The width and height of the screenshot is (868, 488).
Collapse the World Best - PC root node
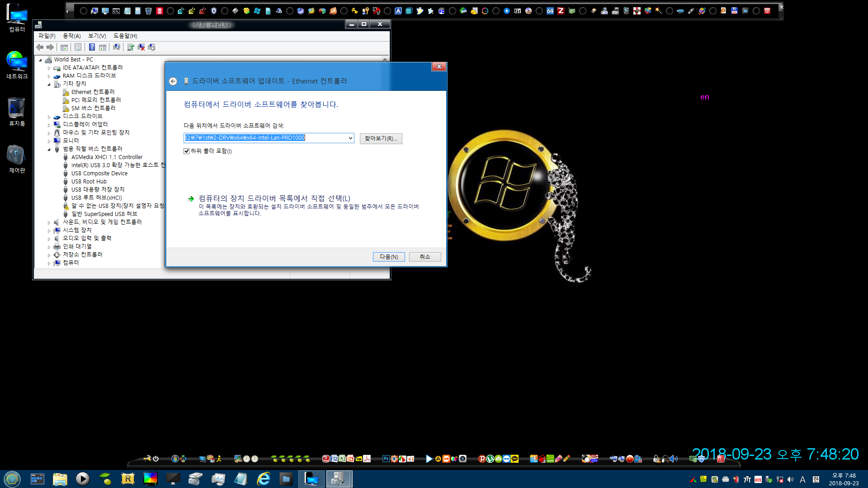pyautogui.click(x=41, y=60)
